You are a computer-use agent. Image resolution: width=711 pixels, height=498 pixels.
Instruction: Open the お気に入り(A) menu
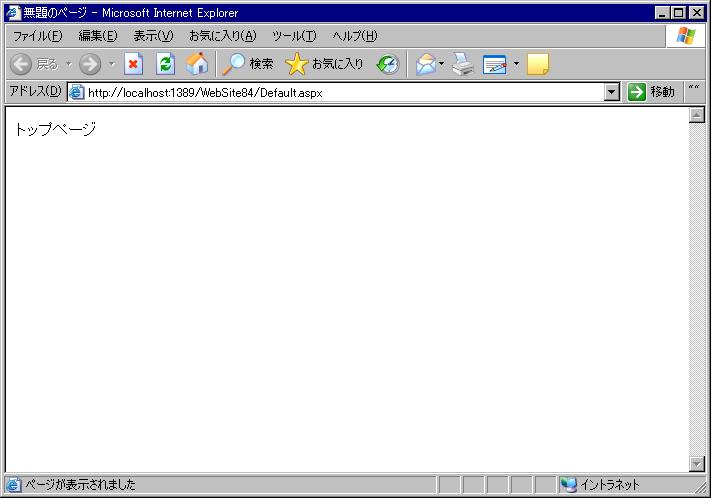click(223, 36)
